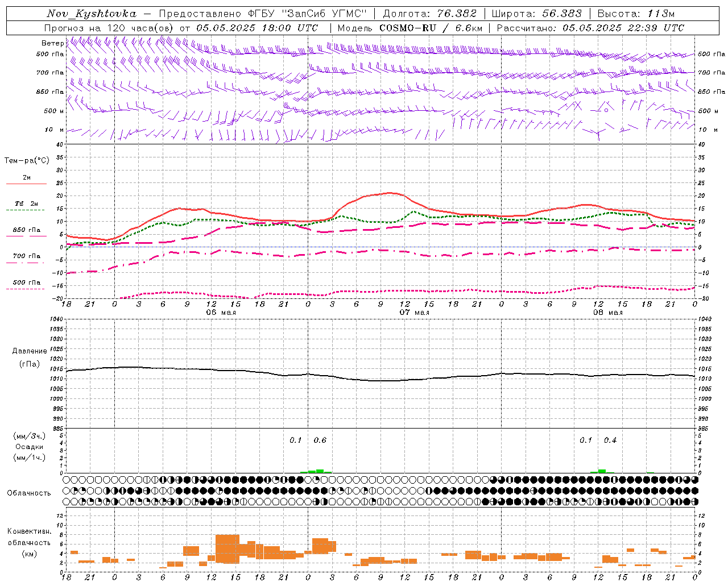Click the Тем-ра(°C) axis title
The height and width of the screenshot is (582, 728).
point(27,160)
